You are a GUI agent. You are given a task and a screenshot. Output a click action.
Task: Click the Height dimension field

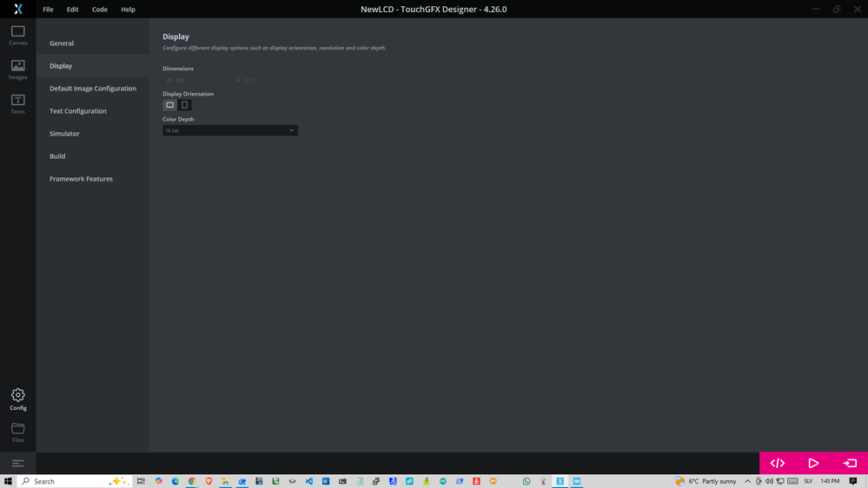coord(266,80)
